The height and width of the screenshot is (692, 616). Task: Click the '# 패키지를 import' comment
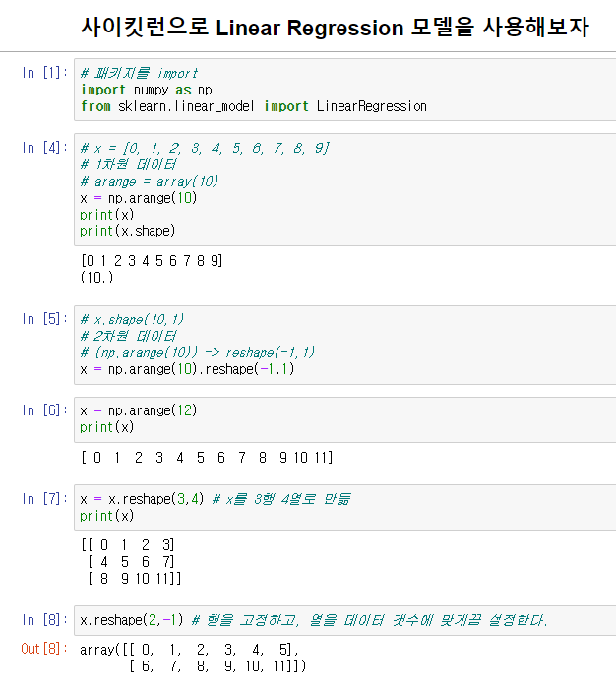(139, 73)
